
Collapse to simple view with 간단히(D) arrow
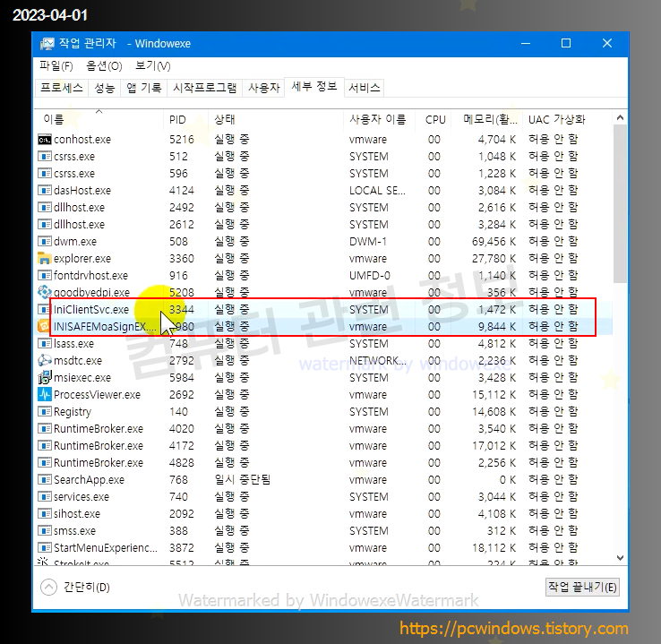48,587
